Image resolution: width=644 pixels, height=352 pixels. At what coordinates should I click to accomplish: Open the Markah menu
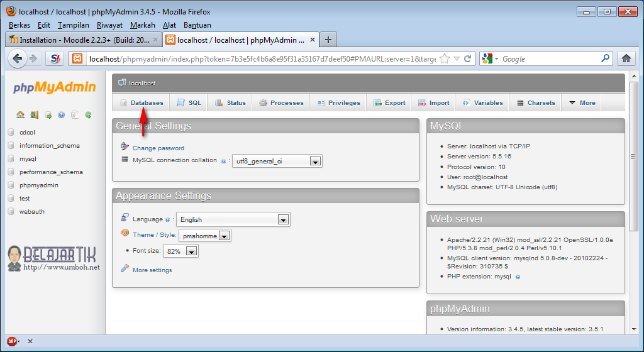143,25
